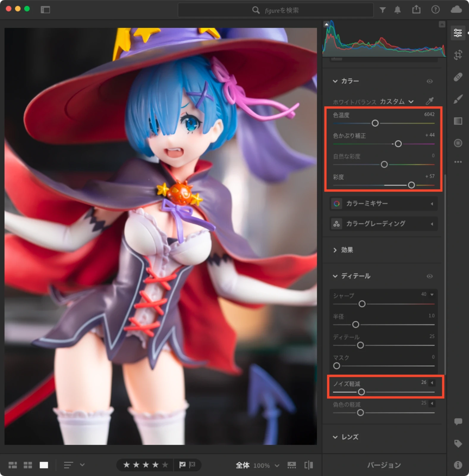Viewport: 469px width, 476px height.
Task: Toggle the カラー panel eye visibility
Action: 430,81
